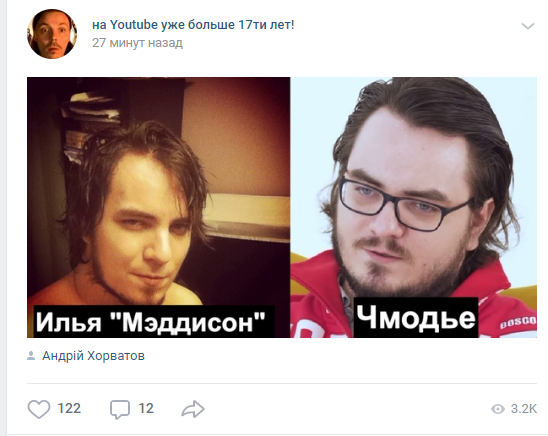Viewport: 548px width, 436px height.
Task: Click the Чмодье caption label
Action: pos(416,318)
